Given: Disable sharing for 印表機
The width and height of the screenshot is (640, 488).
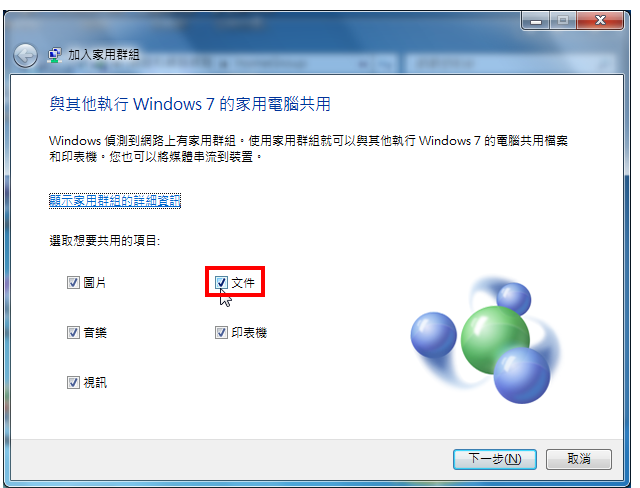Looking at the screenshot, I should pyautogui.click(x=221, y=333).
